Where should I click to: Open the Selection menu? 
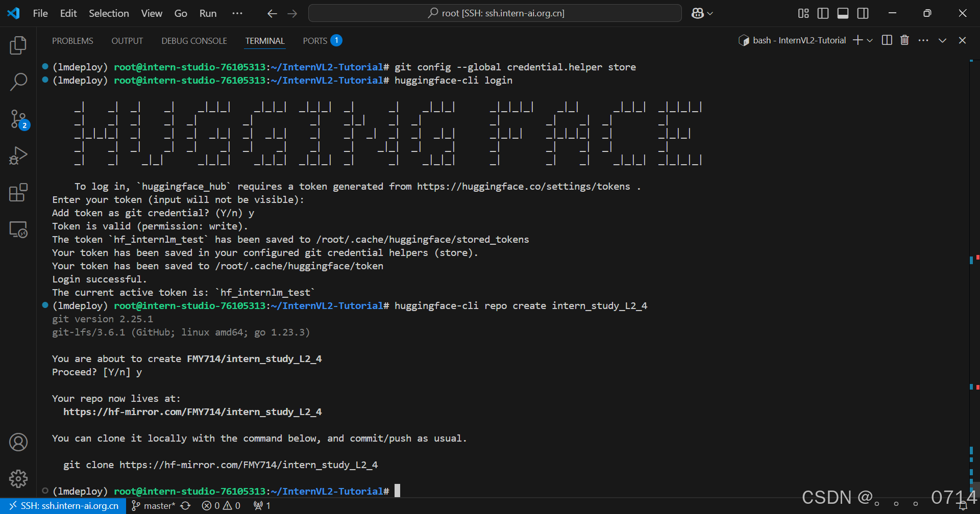[109, 13]
